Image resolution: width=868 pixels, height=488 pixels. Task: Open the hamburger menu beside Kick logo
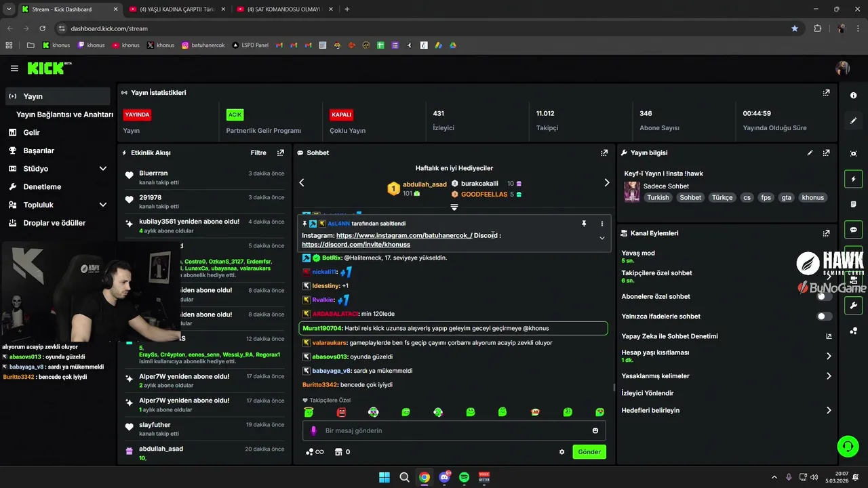point(14,68)
